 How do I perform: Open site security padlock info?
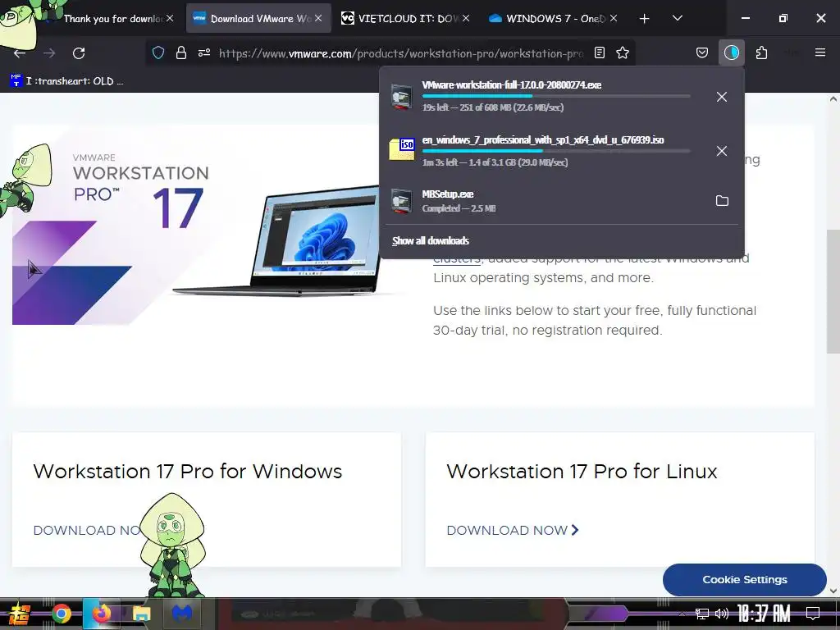181,52
